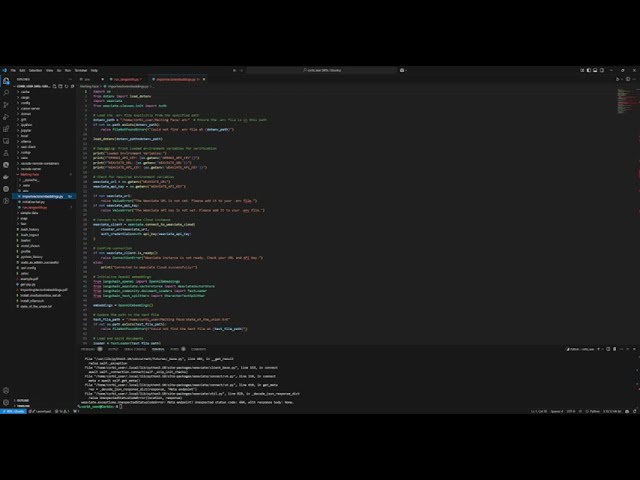This screenshot has height=480, width=640.
Task: Open the Remote Explorer view
Action: pos(6,141)
